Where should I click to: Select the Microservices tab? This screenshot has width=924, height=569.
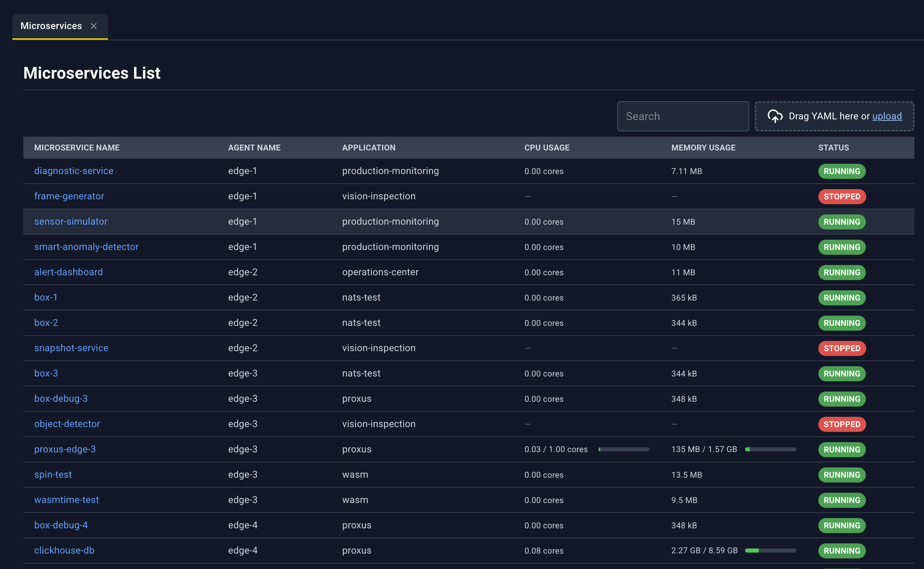point(60,26)
